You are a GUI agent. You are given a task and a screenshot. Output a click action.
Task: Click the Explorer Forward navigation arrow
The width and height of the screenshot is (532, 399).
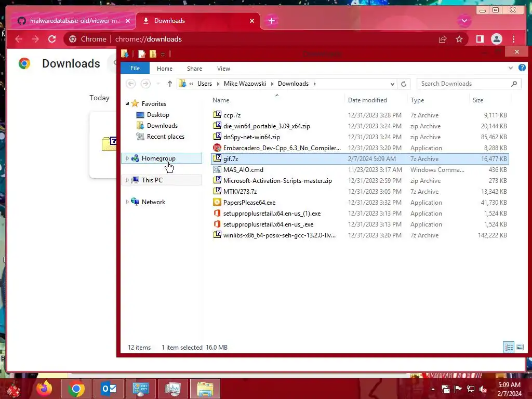click(x=145, y=84)
